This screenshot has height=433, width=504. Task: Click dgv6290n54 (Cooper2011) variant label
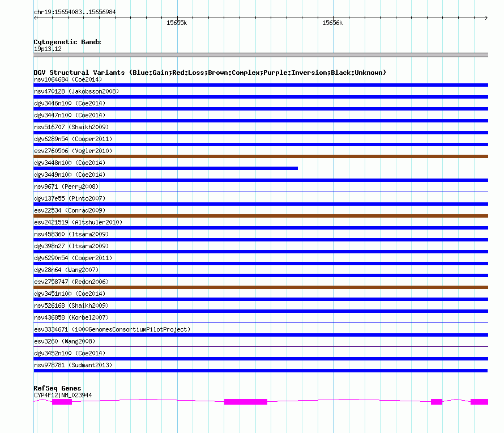[x=73, y=258]
